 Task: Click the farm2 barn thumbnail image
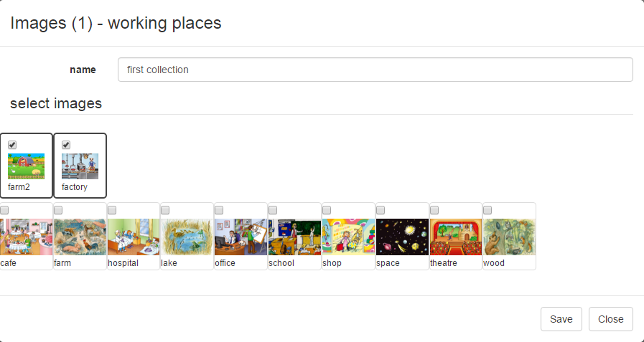point(27,166)
